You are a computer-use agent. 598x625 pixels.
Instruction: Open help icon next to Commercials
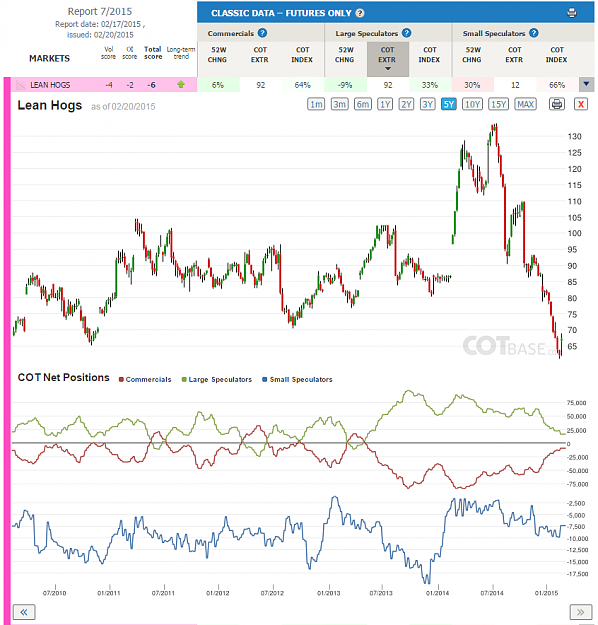(262, 33)
